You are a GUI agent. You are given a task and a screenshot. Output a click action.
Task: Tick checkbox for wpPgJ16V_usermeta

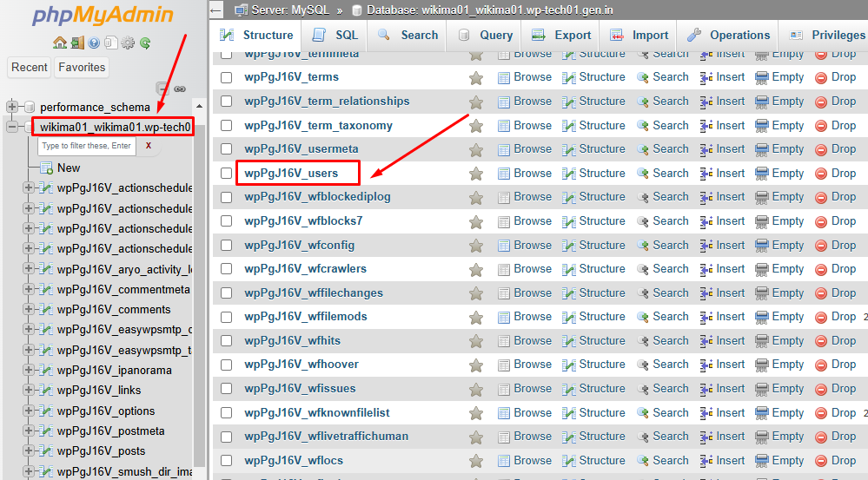pyautogui.click(x=227, y=149)
